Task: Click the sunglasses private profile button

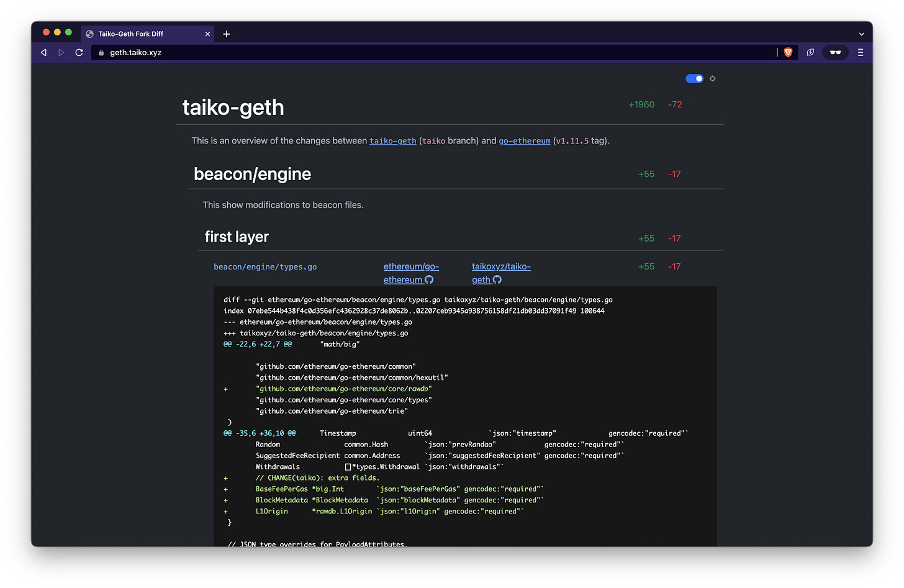Action: tap(835, 53)
